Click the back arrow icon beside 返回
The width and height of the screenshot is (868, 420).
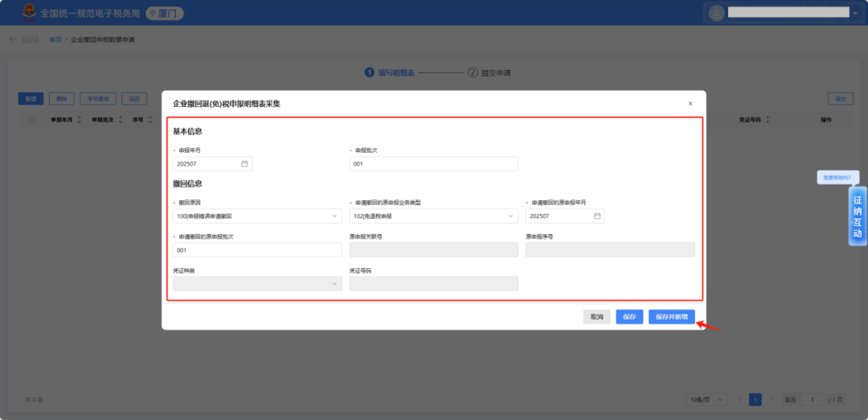pos(13,39)
